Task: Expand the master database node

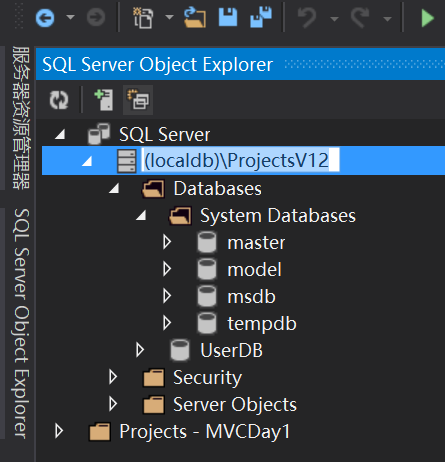Action: [167, 242]
